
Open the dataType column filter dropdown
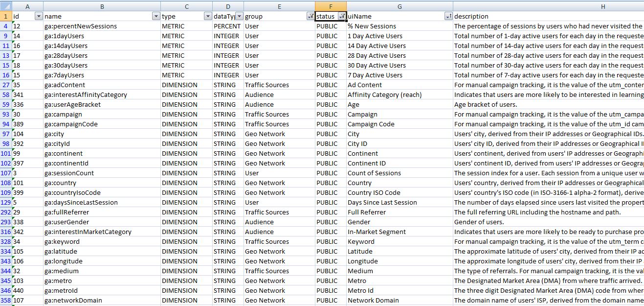pyautogui.click(x=239, y=16)
